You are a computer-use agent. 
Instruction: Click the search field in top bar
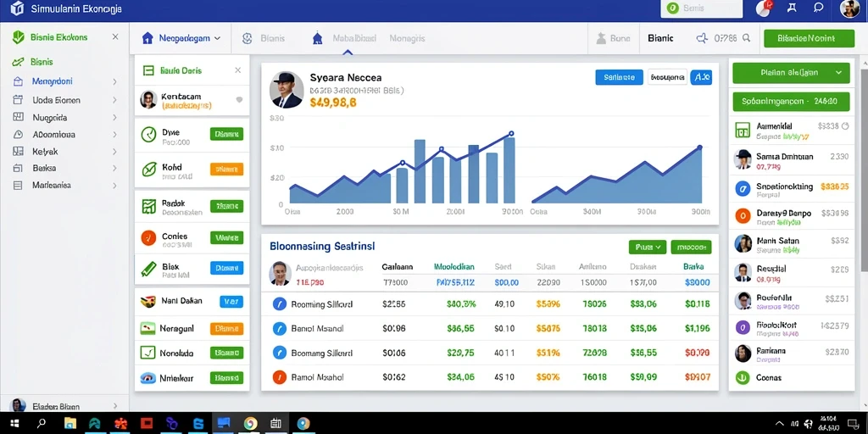701,8
